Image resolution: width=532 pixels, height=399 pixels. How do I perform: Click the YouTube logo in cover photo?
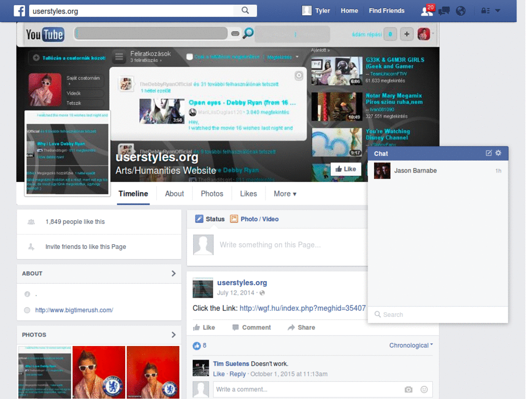coord(45,34)
